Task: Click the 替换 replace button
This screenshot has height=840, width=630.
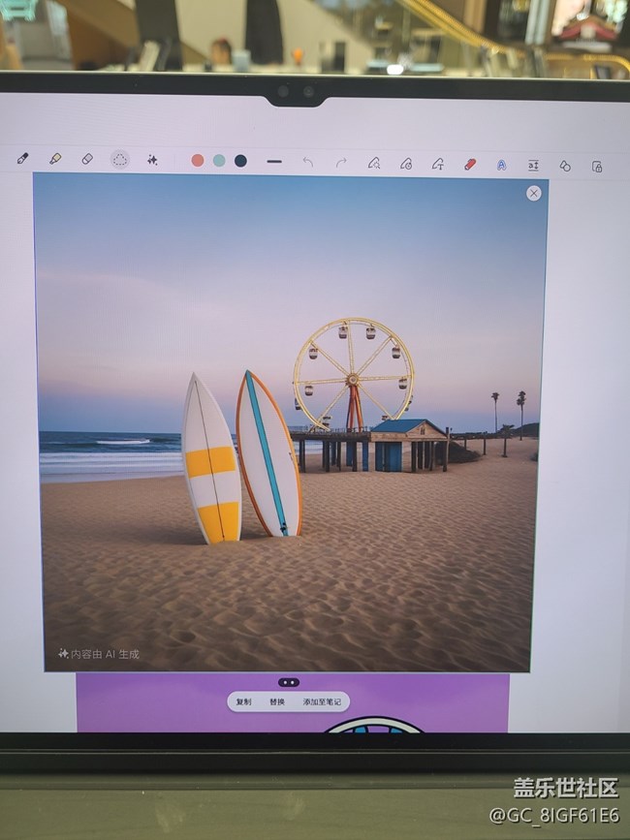Action: tap(277, 701)
